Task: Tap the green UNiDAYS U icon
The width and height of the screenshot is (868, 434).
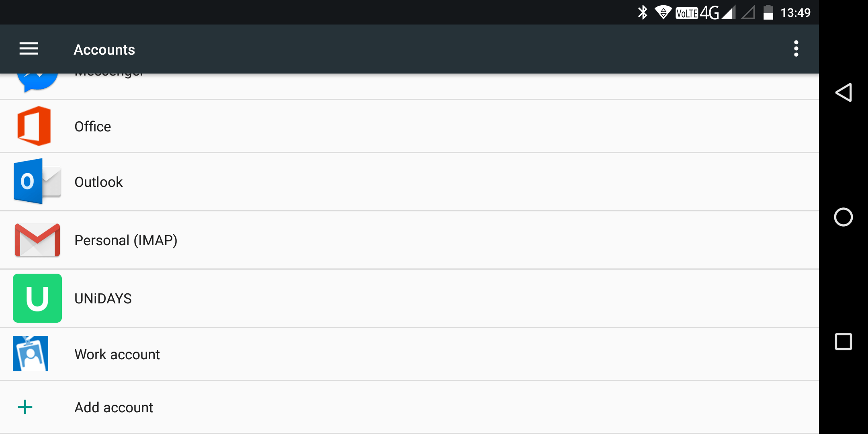Action: click(x=37, y=298)
